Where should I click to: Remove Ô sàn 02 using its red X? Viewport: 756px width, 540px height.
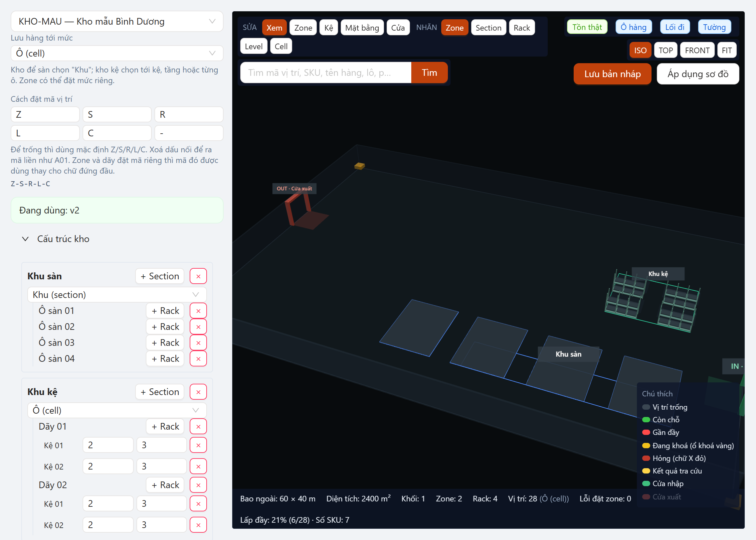pyautogui.click(x=198, y=327)
